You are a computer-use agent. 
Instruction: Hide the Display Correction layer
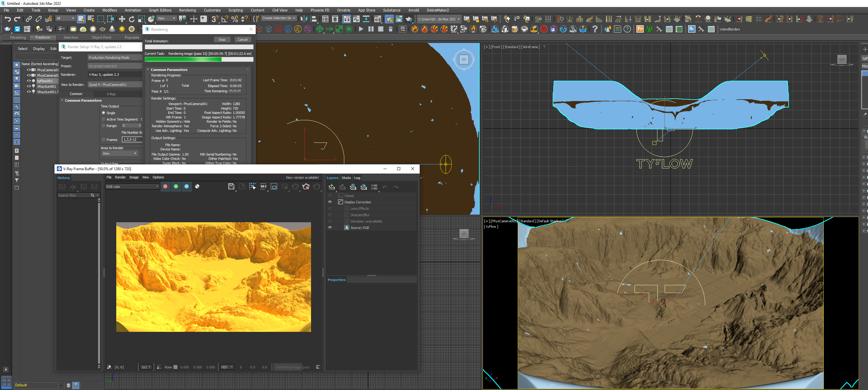(x=330, y=202)
